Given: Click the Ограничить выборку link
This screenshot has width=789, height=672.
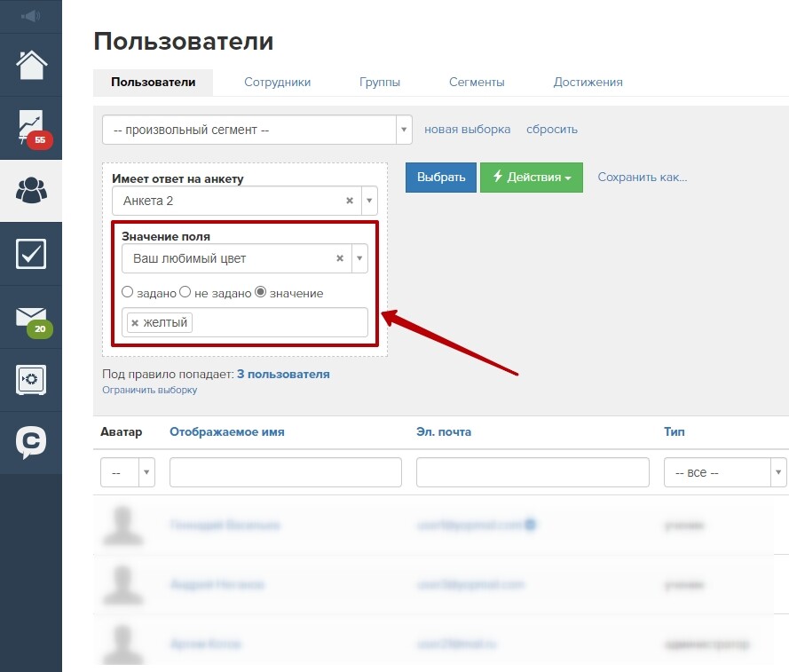Looking at the screenshot, I should tap(149, 390).
